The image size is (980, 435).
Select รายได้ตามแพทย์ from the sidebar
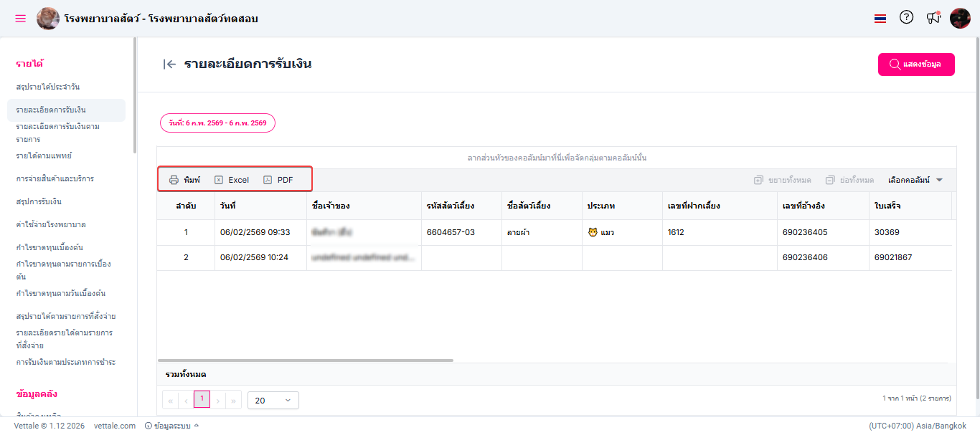pos(44,156)
